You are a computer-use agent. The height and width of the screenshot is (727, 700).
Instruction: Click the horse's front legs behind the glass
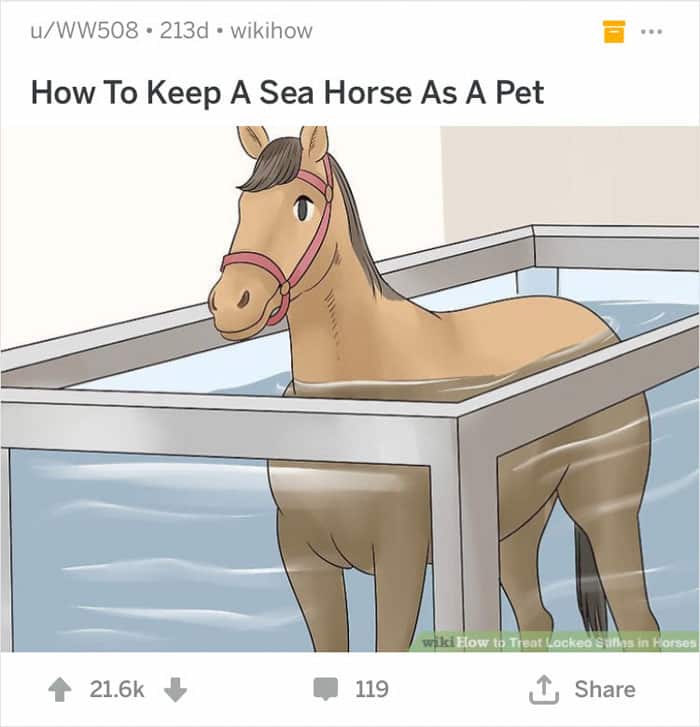352,556
